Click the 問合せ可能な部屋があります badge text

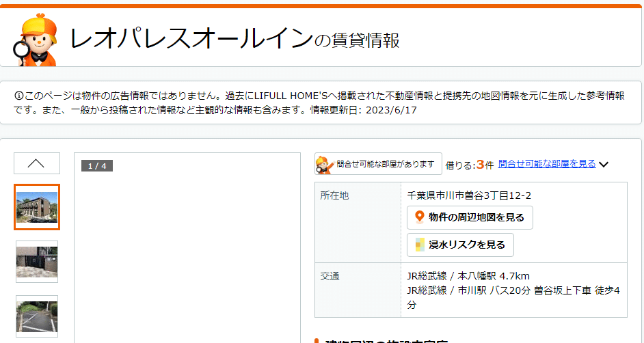click(385, 164)
